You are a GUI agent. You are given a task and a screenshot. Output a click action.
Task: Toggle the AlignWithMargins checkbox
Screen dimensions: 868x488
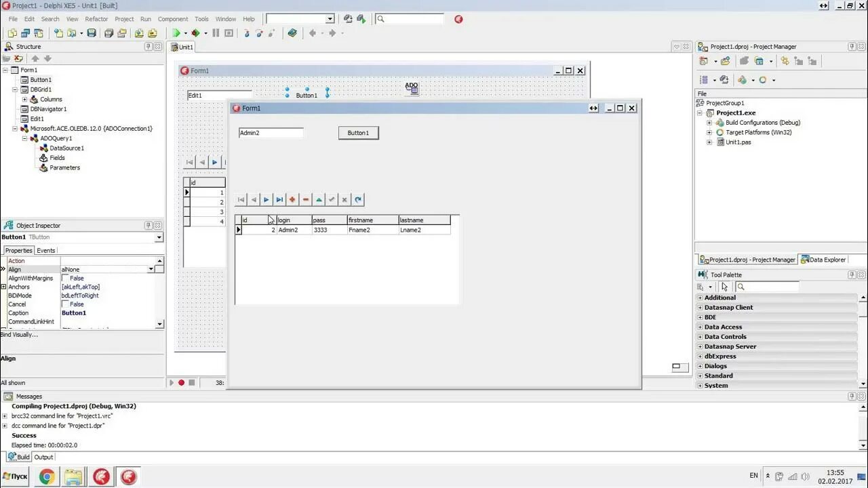point(66,278)
